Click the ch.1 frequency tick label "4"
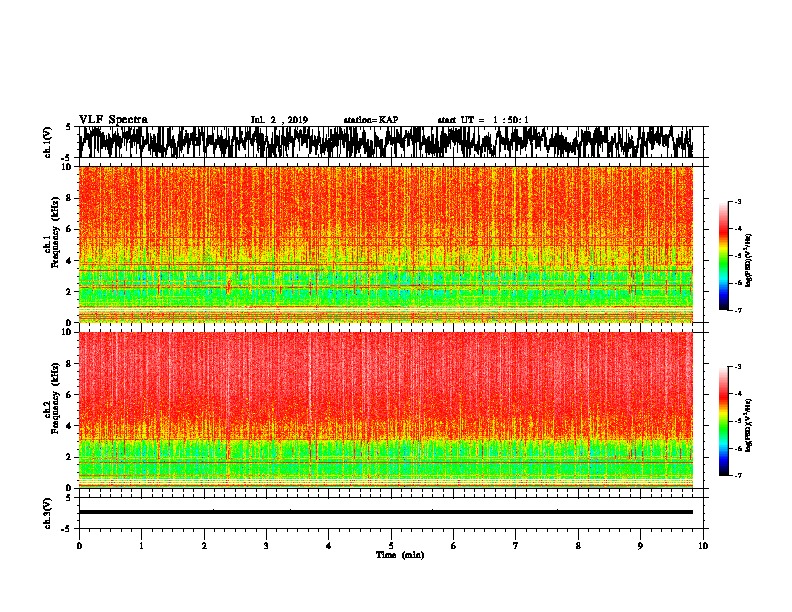The image size is (792, 612). point(69,261)
